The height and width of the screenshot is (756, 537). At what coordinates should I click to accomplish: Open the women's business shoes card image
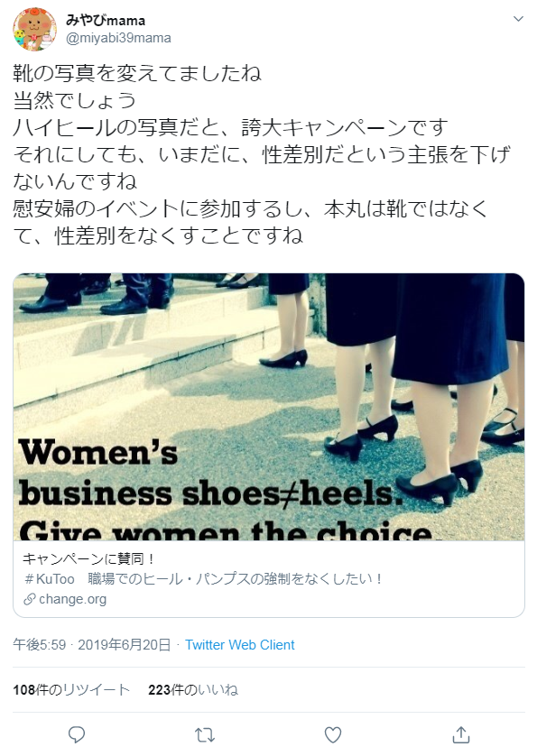269,407
